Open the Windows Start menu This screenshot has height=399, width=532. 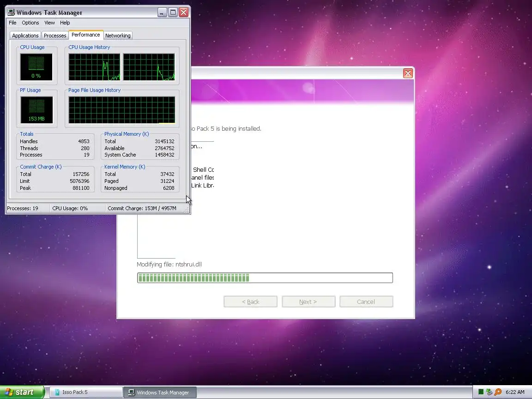coord(22,392)
